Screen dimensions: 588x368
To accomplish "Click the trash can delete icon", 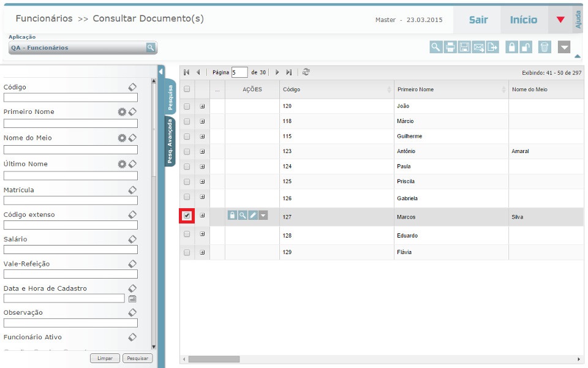I will coord(545,47).
